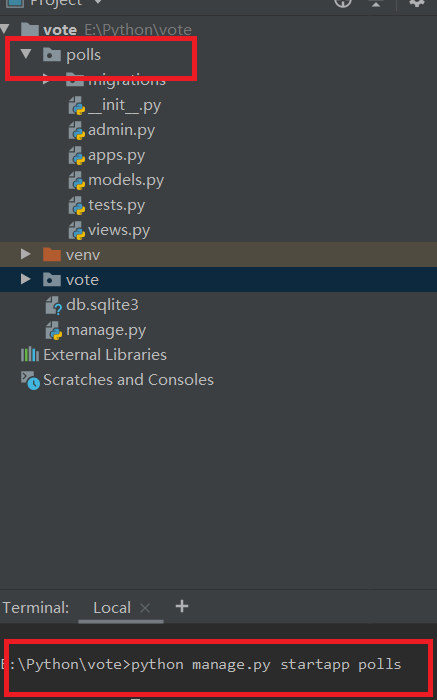
Task: Open the Project view dropdown
Action: point(98,3)
